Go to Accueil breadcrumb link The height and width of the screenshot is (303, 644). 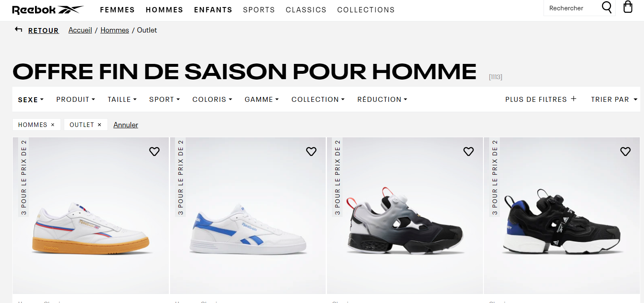pyautogui.click(x=80, y=30)
